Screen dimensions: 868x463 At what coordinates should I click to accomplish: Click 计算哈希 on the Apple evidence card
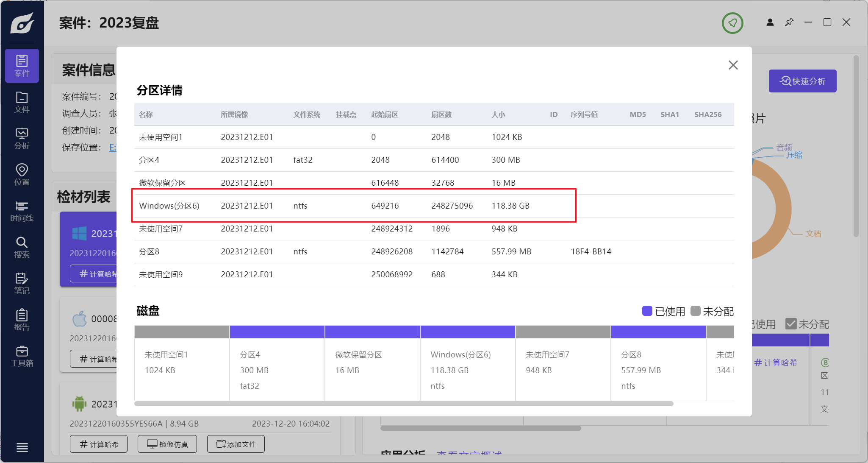pos(94,359)
